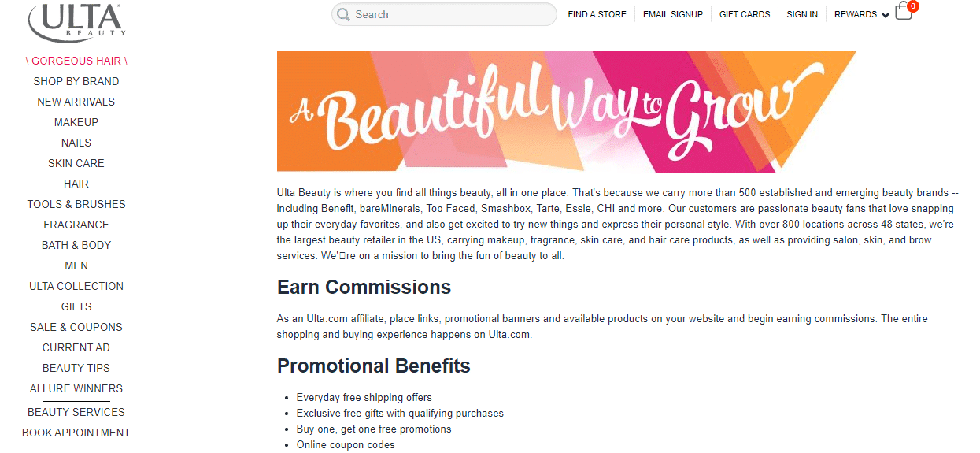Select Gift Cards in the top bar

pos(744,14)
